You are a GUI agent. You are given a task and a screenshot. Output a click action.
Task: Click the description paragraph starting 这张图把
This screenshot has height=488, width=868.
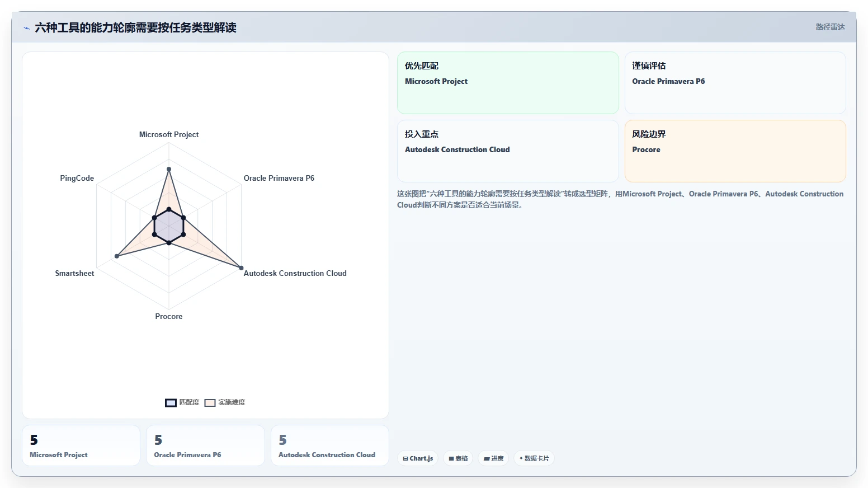(x=620, y=199)
